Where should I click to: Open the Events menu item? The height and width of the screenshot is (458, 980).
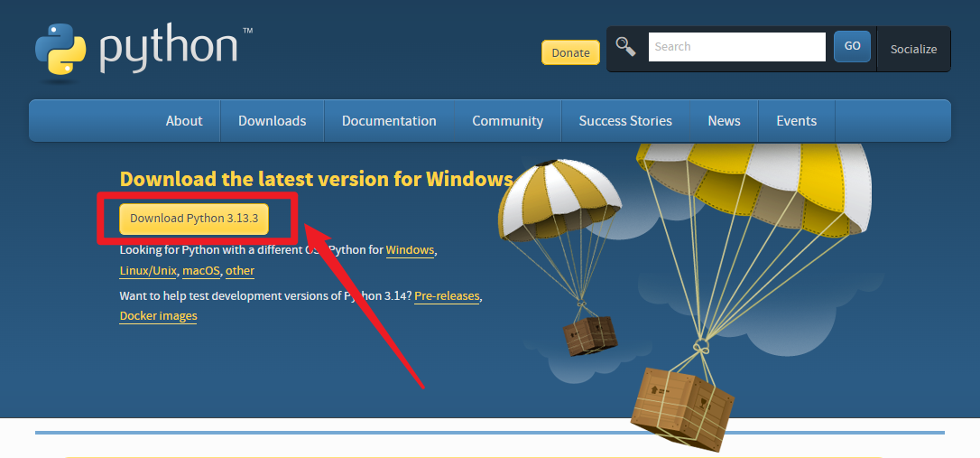coord(796,121)
